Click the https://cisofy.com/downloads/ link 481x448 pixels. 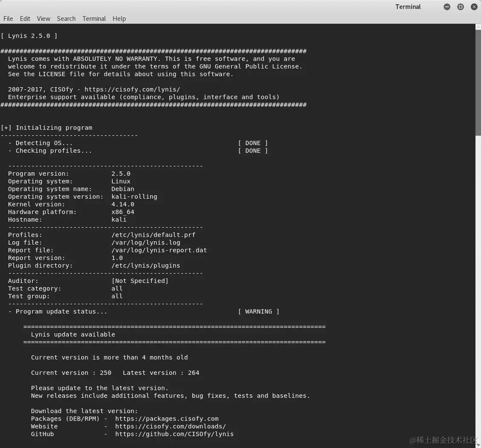point(171,427)
